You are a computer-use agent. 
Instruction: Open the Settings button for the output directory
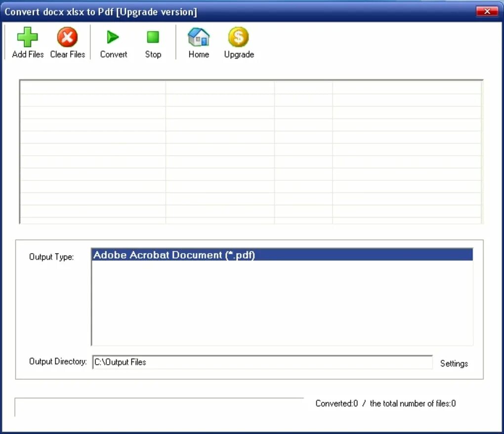point(454,363)
